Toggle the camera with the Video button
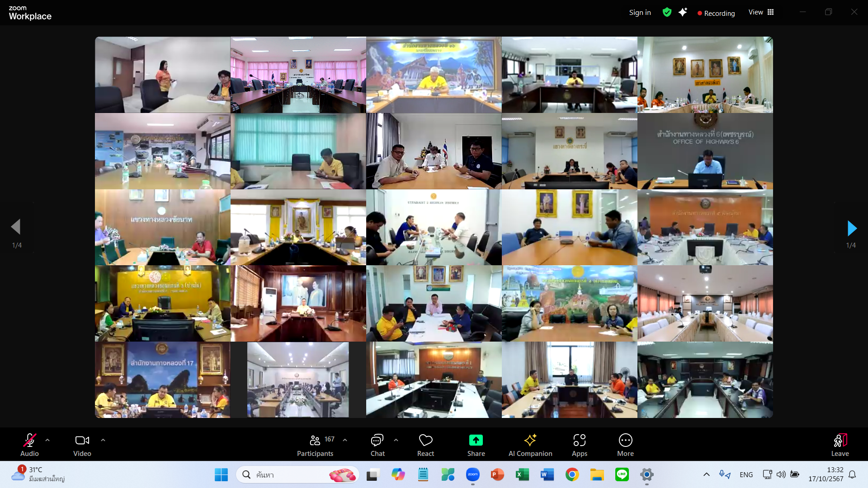Screen dimensions: 868x488 tap(82, 440)
